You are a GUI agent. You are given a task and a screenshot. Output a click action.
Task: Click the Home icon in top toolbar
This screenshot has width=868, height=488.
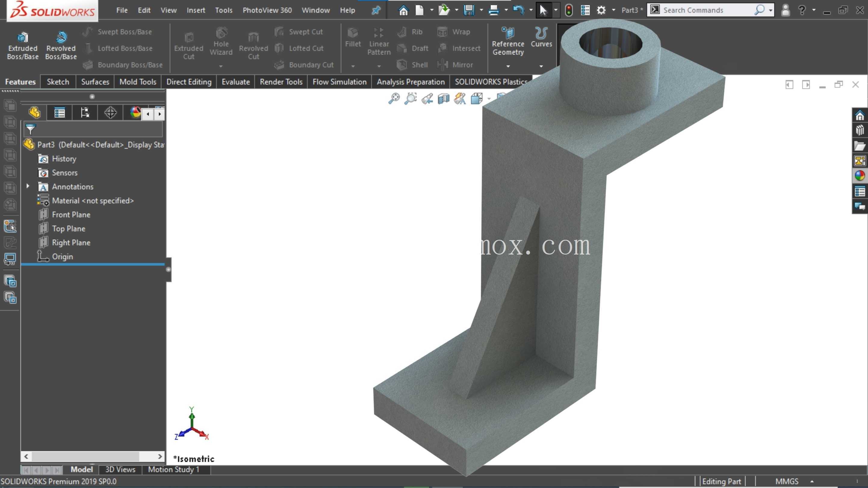point(403,10)
